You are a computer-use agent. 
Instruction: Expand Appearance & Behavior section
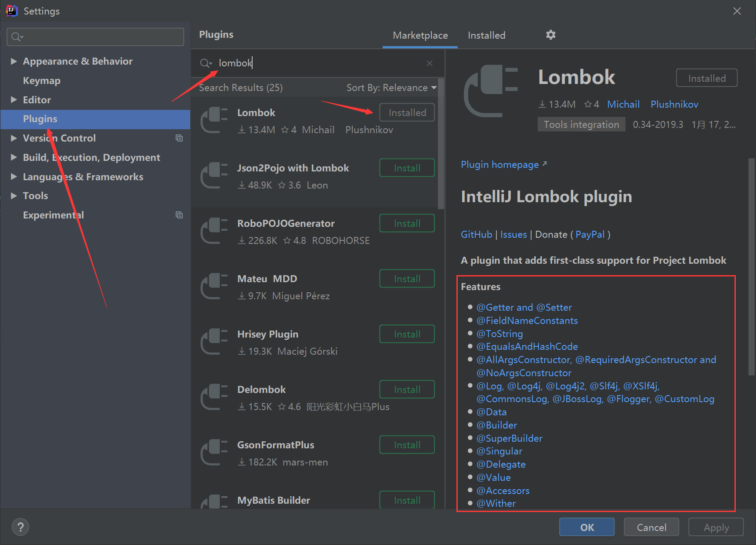[14, 61]
